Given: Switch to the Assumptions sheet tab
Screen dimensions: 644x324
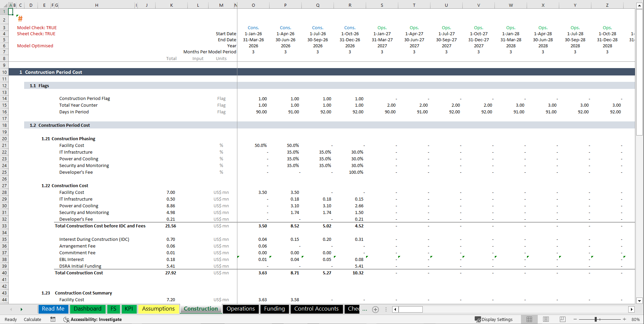Looking at the screenshot, I should tap(158, 309).
